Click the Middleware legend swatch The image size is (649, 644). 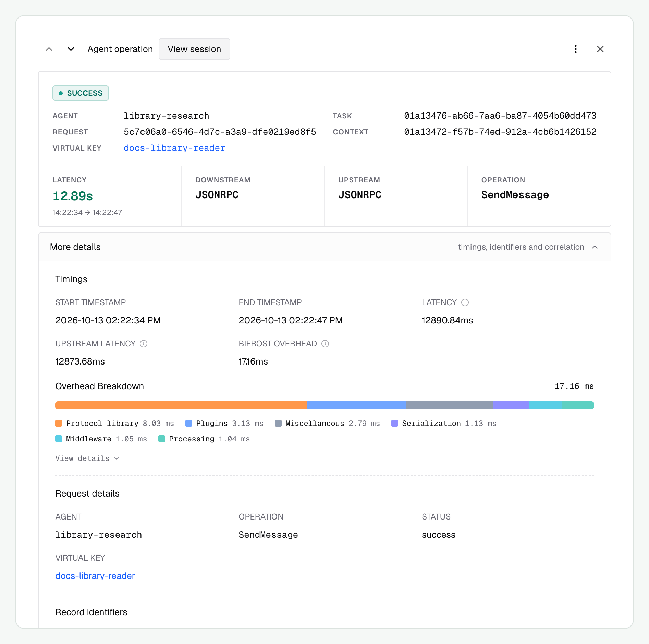point(59,439)
